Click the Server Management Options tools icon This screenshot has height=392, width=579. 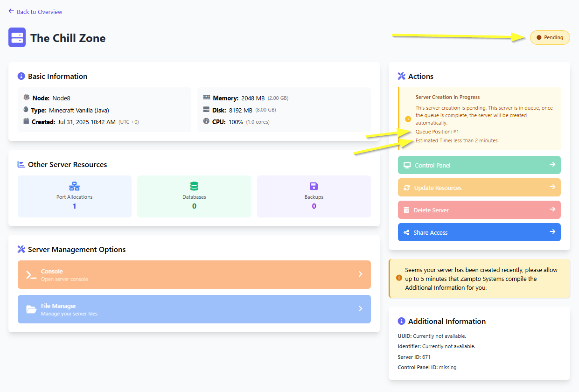(21, 249)
